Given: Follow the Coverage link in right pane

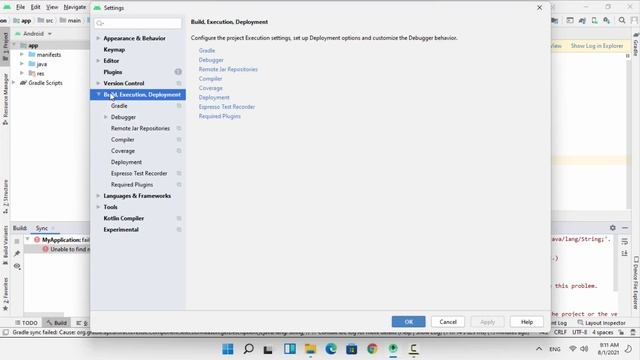Looking at the screenshot, I should pos(211,88).
